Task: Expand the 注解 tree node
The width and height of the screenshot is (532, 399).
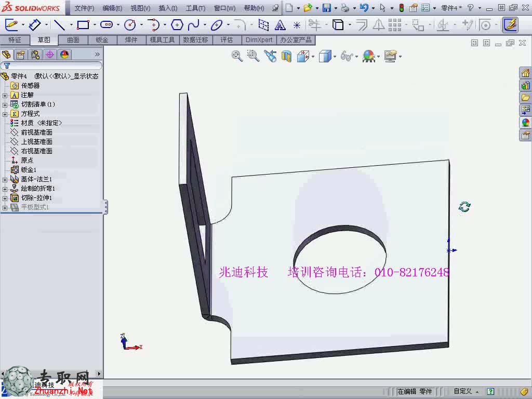Action: pos(5,96)
